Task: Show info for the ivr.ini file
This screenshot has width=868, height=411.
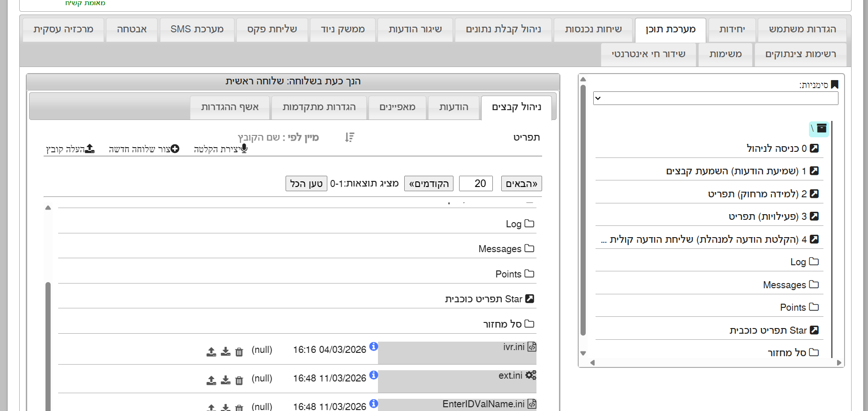Action: click(374, 346)
